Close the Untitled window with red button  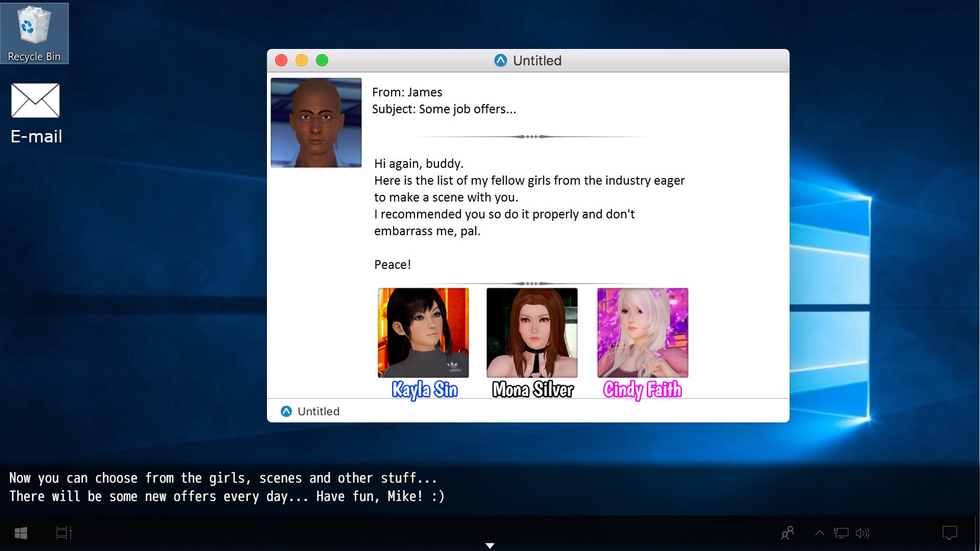pyautogui.click(x=281, y=60)
